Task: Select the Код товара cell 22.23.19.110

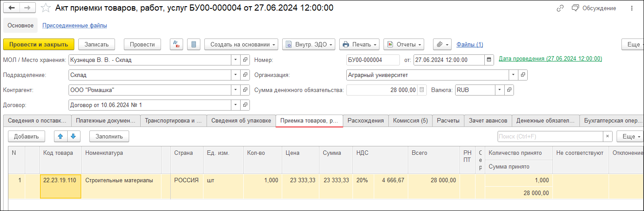Action: click(x=61, y=186)
